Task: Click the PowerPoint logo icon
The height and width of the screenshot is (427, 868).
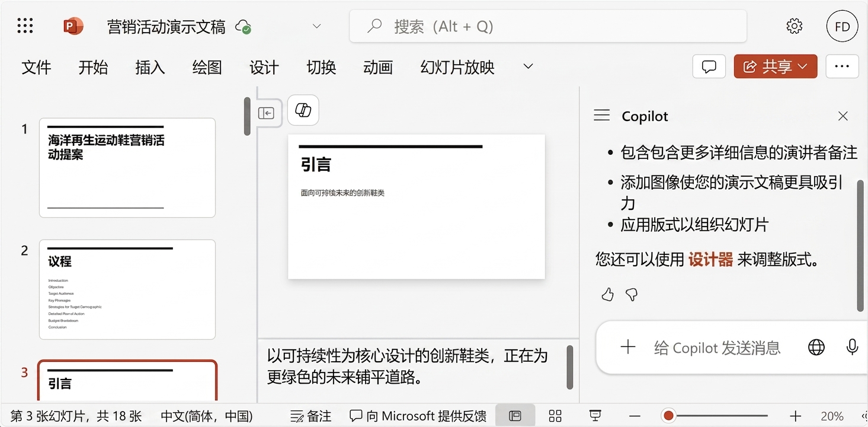Action: (73, 26)
